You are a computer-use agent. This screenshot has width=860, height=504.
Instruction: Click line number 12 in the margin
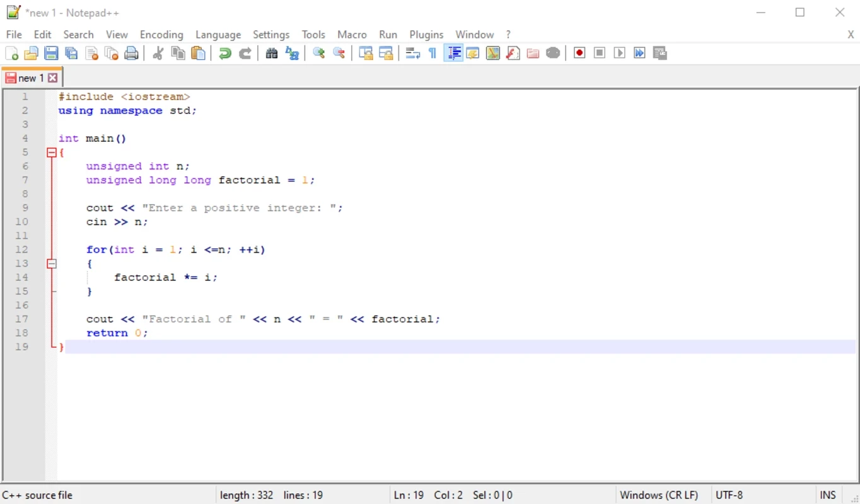tap(22, 249)
